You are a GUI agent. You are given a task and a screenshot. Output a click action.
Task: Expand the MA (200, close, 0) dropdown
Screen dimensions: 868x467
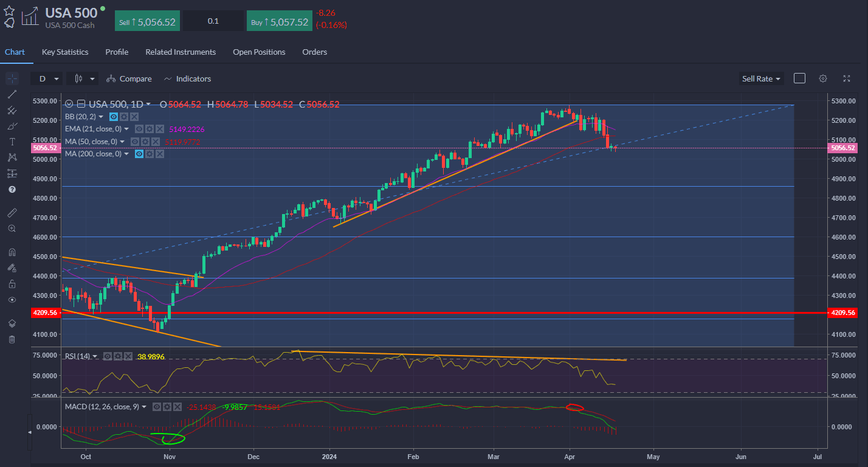pos(126,154)
